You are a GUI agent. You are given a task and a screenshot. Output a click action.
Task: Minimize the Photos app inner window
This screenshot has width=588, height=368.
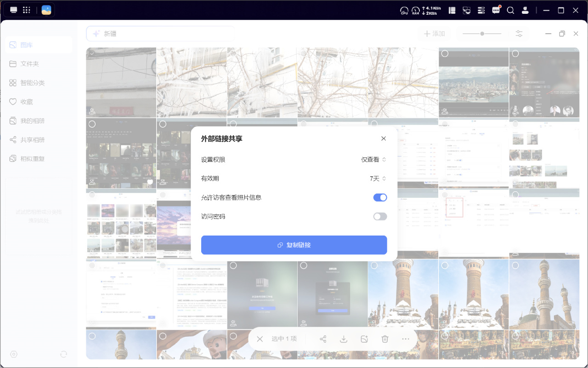[x=548, y=34]
